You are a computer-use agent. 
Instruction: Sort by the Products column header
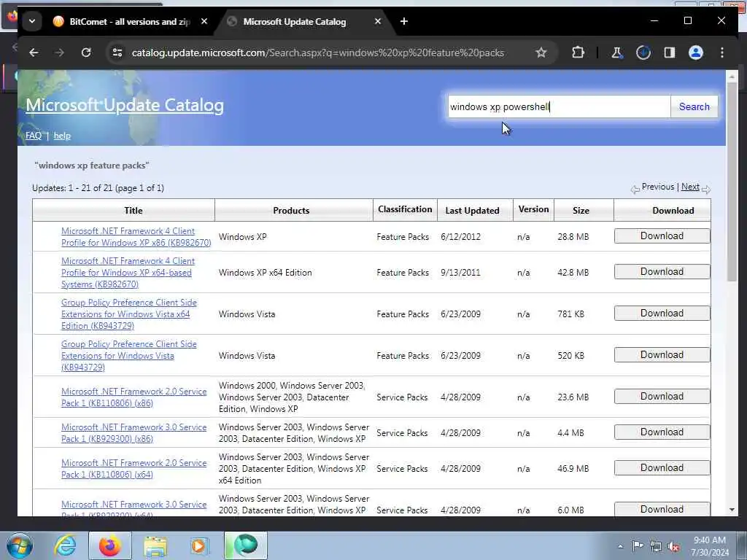coord(291,211)
